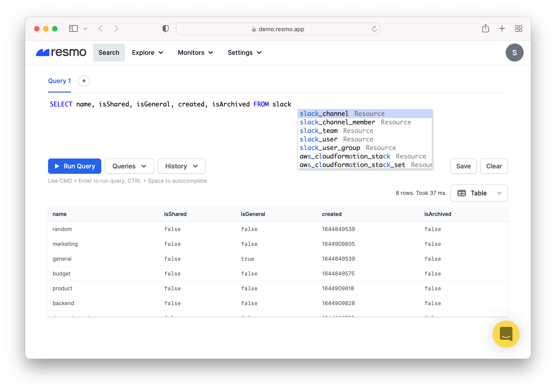Screen dimensions: 556x392
Task: Select the general row name cell
Action: click(62, 259)
